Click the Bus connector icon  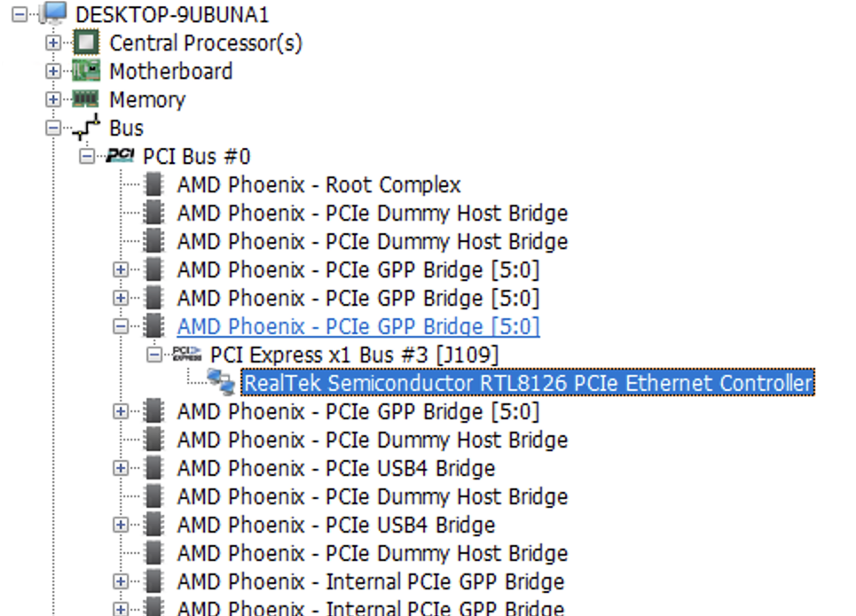click(87, 127)
